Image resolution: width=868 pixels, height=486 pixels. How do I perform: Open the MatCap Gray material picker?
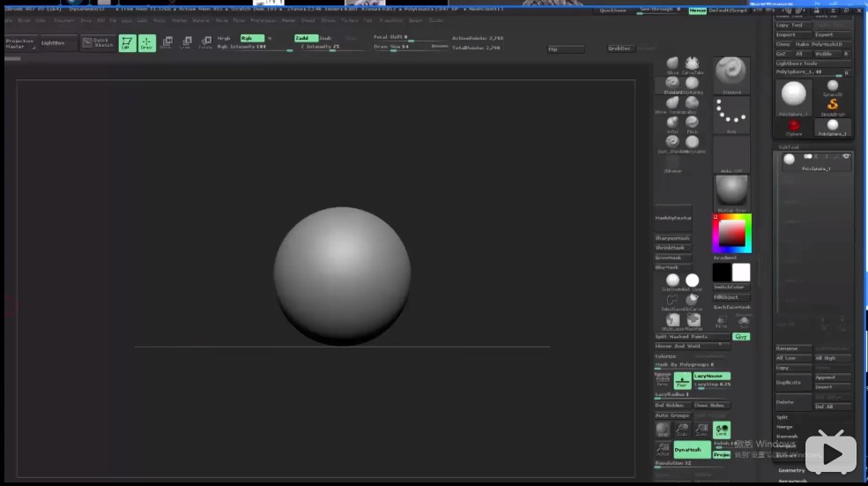(731, 191)
